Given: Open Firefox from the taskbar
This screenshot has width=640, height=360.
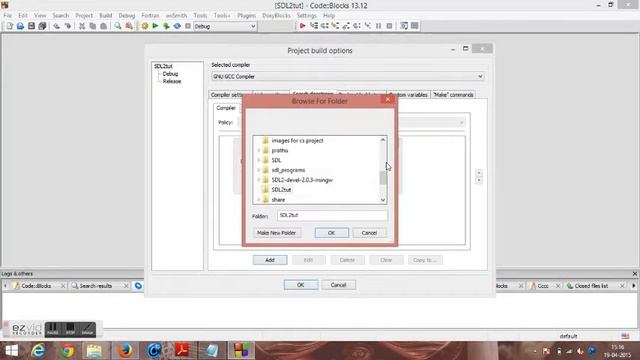Looking at the screenshot, I should point(125,351).
